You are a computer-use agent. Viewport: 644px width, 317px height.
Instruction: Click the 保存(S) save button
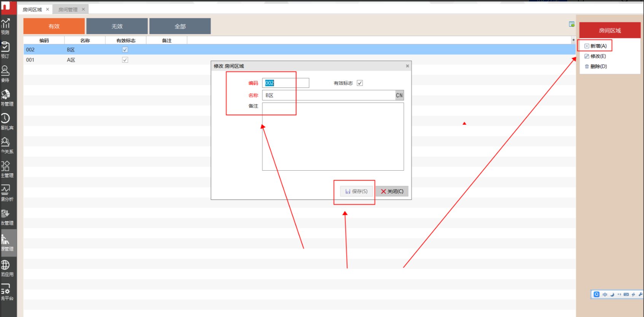coord(356,191)
